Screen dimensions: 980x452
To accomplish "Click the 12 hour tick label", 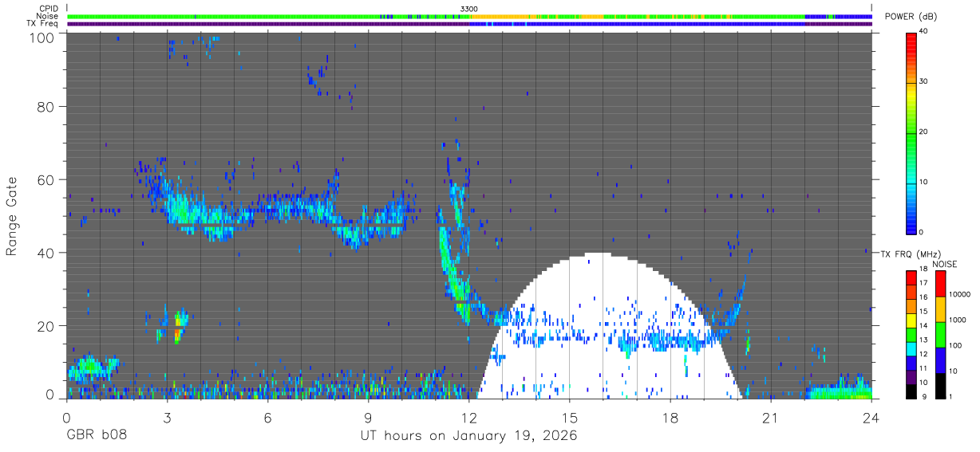I will point(469,418).
